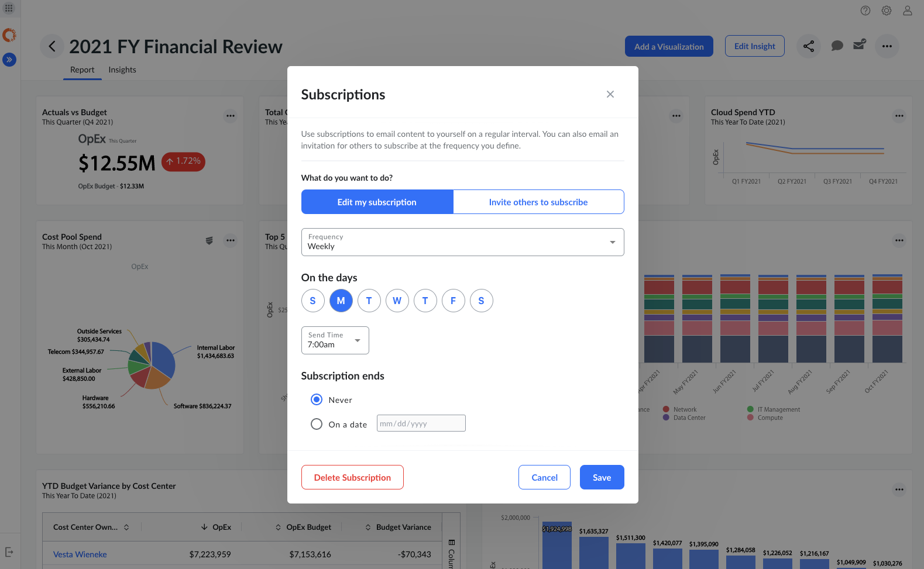The image size is (924, 569).
Task: Click the share icon in header
Action: click(x=808, y=46)
